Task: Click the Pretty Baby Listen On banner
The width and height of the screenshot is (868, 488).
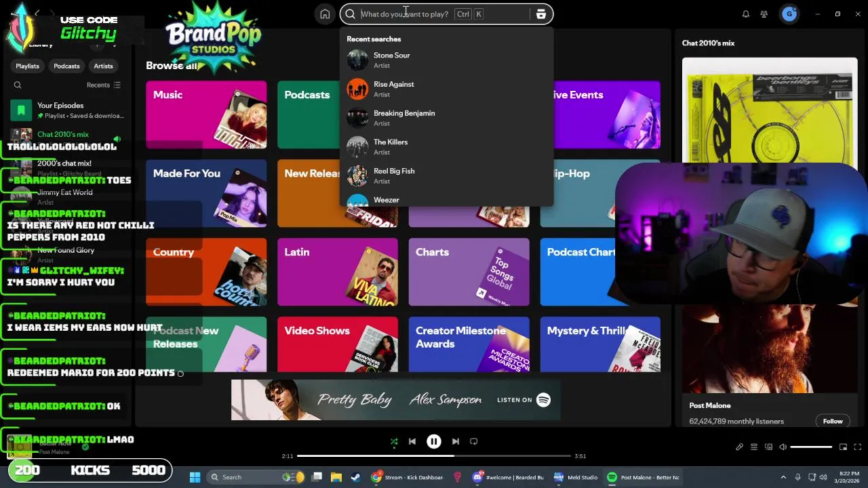Action: [396, 400]
